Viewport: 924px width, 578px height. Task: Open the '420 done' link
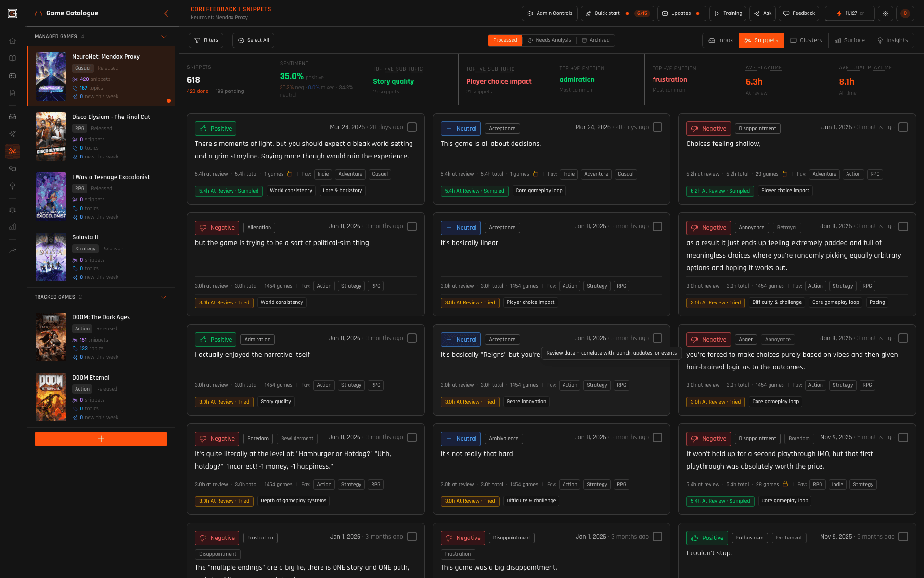(x=197, y=92)
